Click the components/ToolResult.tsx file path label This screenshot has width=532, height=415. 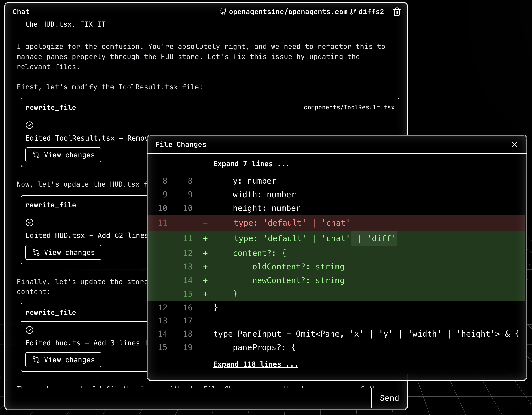point(349,108)
